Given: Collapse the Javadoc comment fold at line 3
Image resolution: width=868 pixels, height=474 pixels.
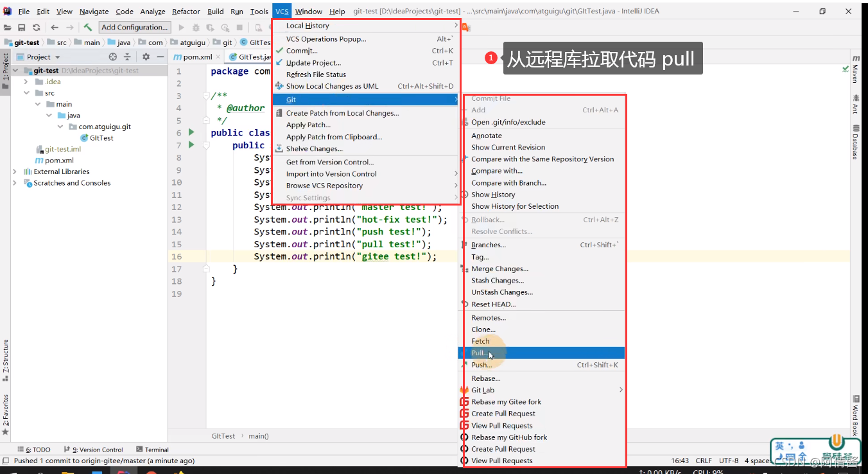Looking at the screenshot, I should click(207, 96).
